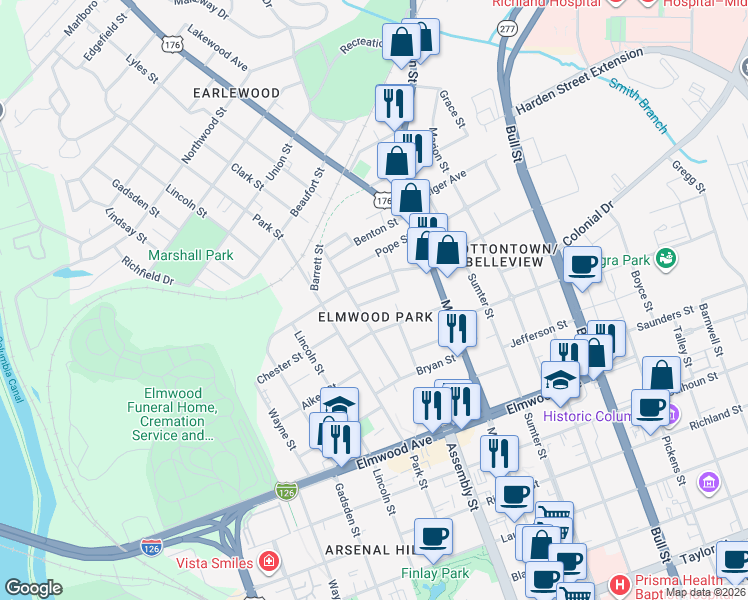Select the Gregg St label
The image size is (748, 600).
coord(688,177)
